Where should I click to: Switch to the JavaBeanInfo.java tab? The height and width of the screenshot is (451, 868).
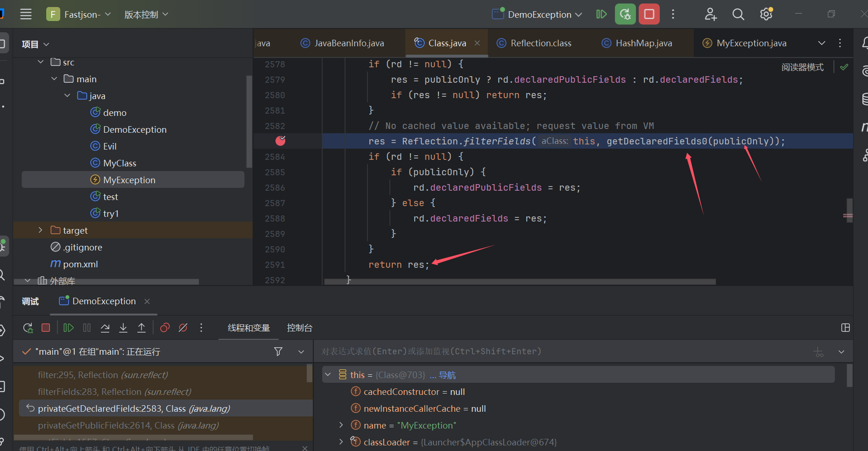coord(342,43)
